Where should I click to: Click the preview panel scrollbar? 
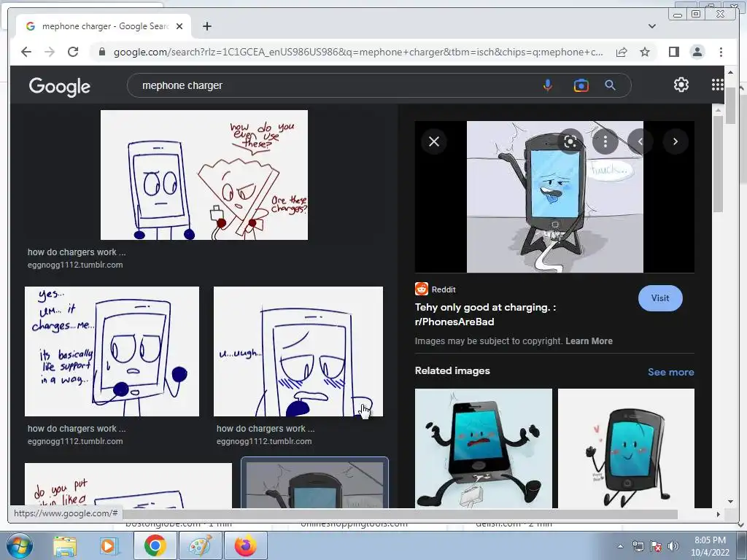pyautogui.click(x=718, y=164)
